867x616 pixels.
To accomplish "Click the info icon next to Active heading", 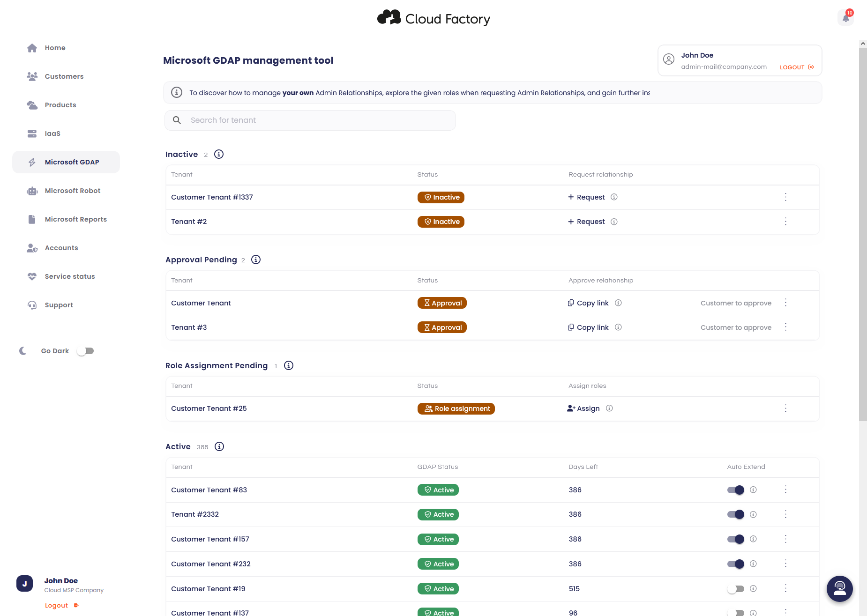I will pos(219,446).
